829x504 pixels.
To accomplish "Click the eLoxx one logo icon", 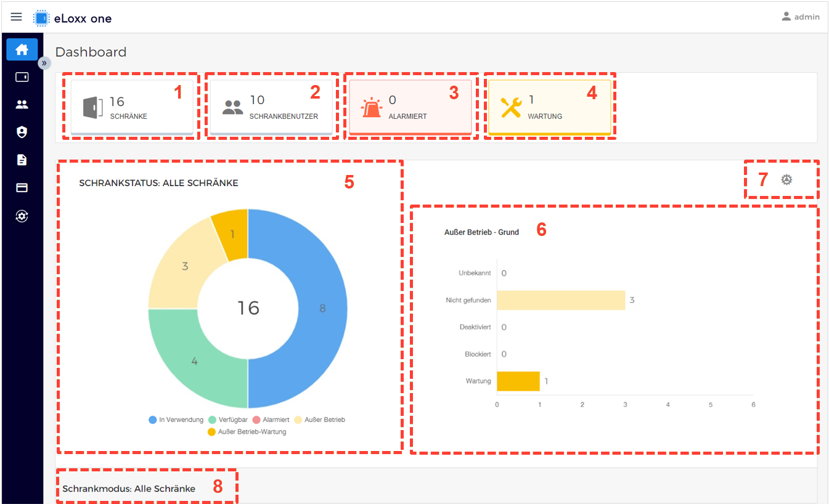I will [x=41, y=18].
